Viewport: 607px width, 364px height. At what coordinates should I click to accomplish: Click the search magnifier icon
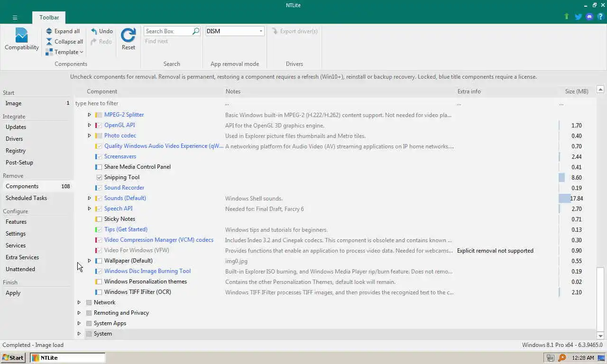[x=196, y=31]
